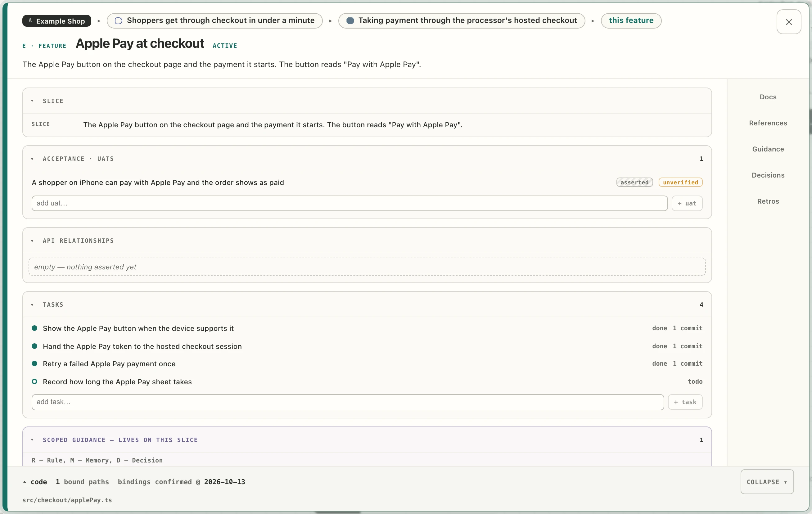Click the 'A' badge icon on Example Shop
Viewport: 812px width, 514px height.
pos(30,20)
